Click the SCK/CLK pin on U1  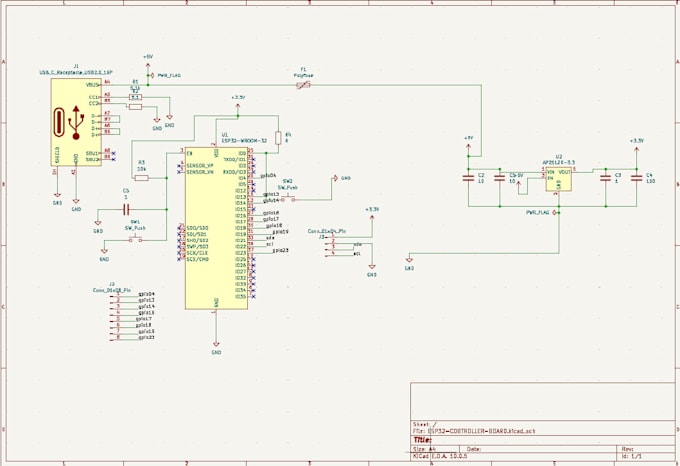(x=197, y=253)
